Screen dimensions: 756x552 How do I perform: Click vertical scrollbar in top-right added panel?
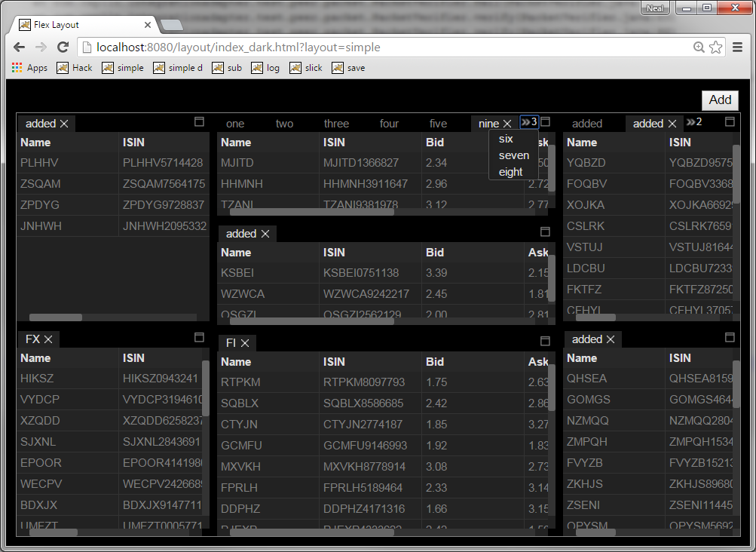(736, 173)
